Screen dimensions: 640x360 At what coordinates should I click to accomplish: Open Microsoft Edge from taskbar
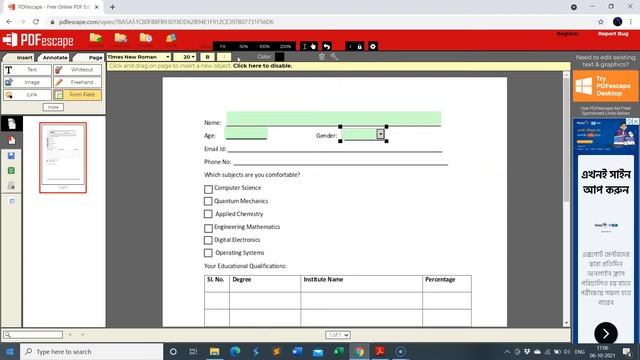pos(235,351)
